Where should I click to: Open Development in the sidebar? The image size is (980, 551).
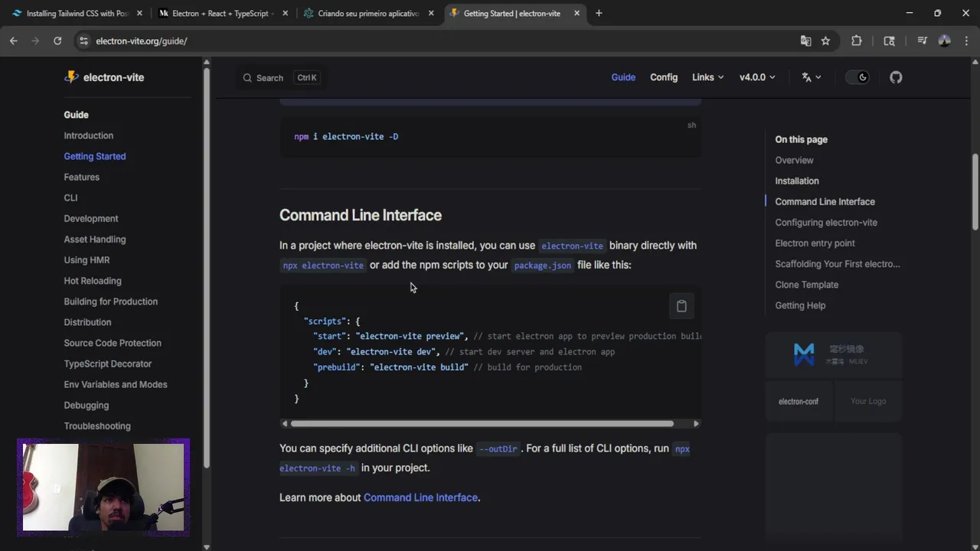click(91, 218)
